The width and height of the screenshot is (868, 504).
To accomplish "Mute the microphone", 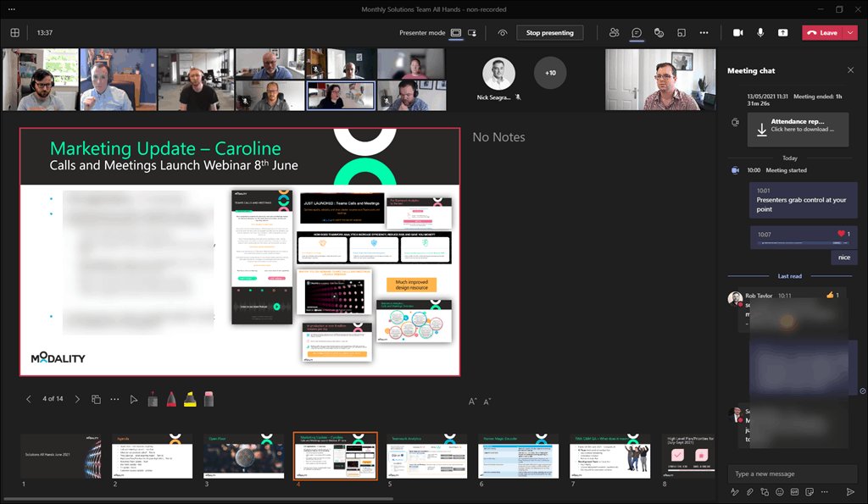I will pos(759,32).
